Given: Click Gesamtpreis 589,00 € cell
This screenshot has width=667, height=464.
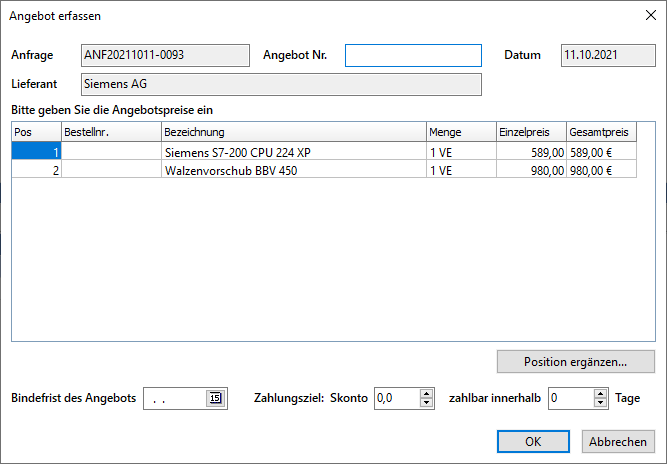Looking at the screenshot, I should coord(601,152).
